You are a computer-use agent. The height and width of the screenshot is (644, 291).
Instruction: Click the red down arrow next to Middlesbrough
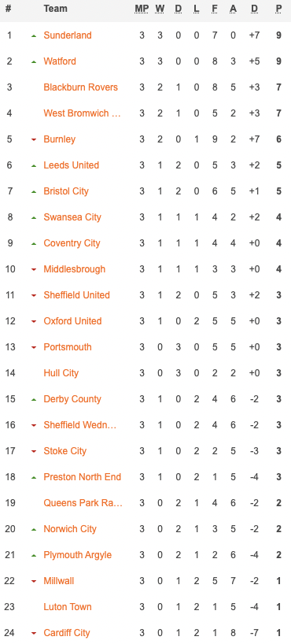(34, 270)
